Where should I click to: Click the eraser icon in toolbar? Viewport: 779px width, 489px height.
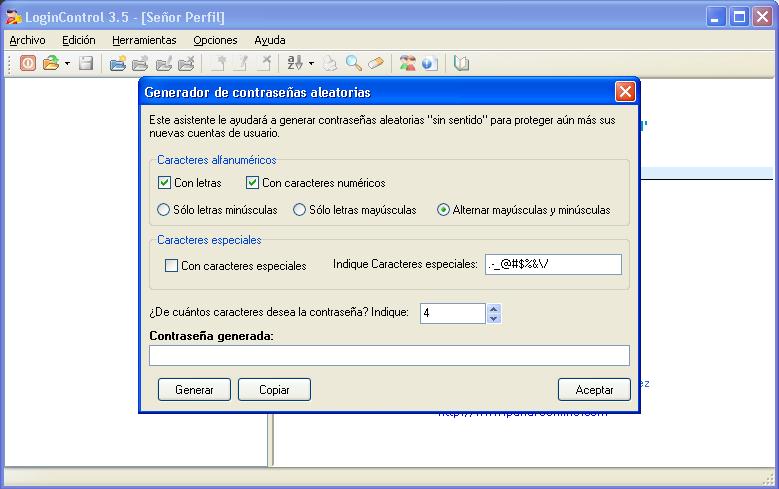coord(376,64)
